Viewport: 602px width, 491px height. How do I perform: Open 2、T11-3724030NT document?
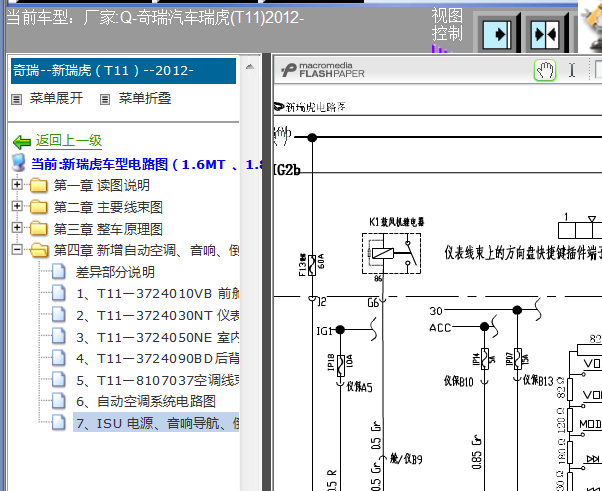click(157, 316)
